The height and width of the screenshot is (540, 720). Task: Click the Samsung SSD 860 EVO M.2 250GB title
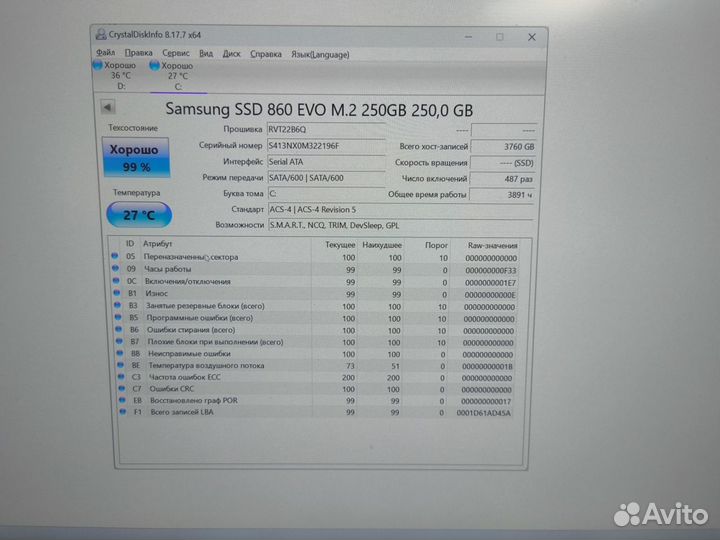click(x=319, y=110)
